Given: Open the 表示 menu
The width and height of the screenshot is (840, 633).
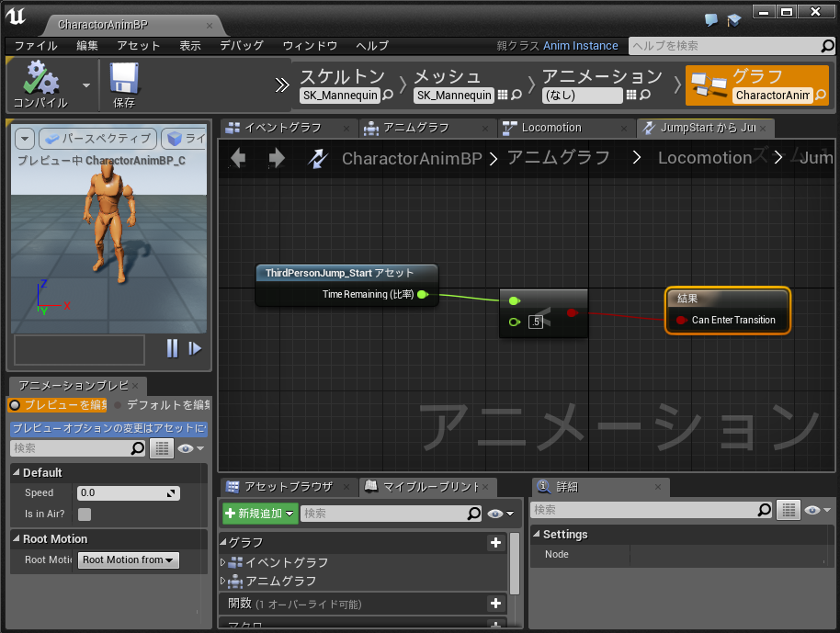Looking at the screenshot, I should point(189,46).
